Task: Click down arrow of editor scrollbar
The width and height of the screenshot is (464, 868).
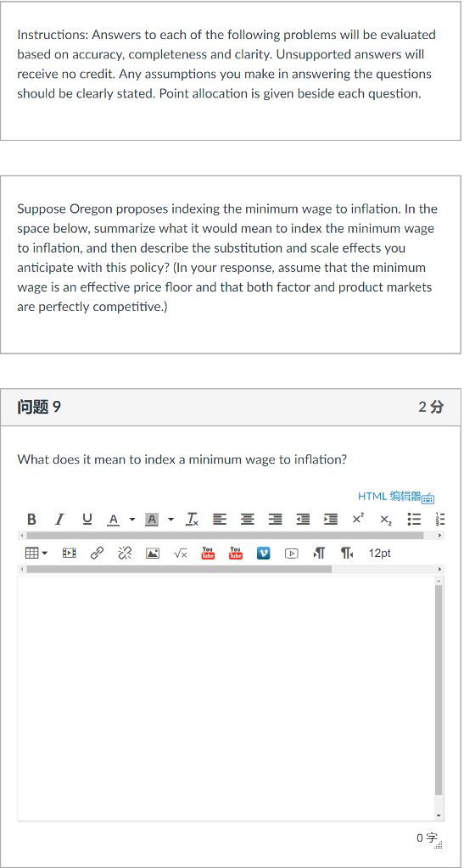Action: click(439, 815)
